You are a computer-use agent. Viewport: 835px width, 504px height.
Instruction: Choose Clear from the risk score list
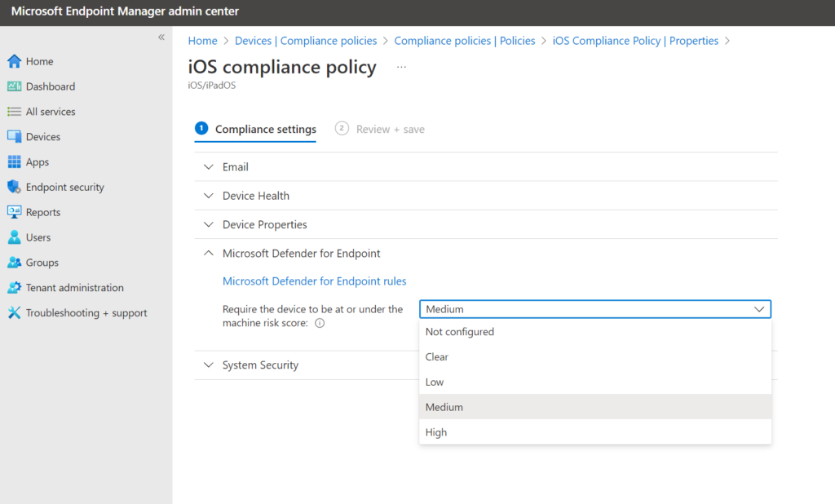click(595, 357)
